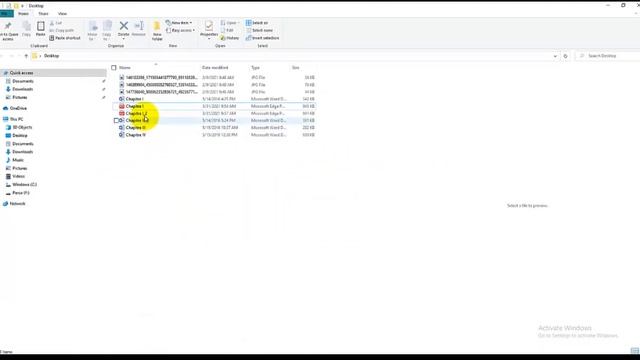This screenshot has width=640, height=360.
Task: Open file History from the ribbon
Action: pyautogui.click(x=230, y=38)
